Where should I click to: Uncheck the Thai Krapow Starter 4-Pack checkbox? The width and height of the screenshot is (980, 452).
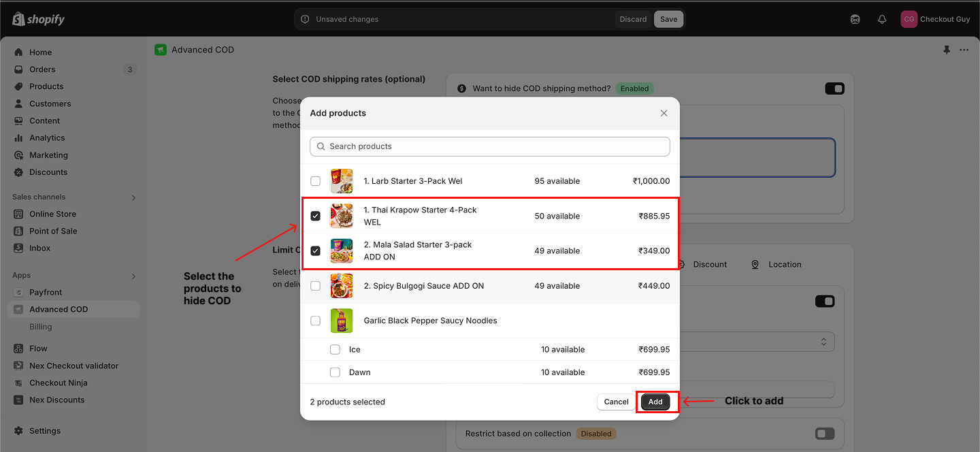coord(315,216)
